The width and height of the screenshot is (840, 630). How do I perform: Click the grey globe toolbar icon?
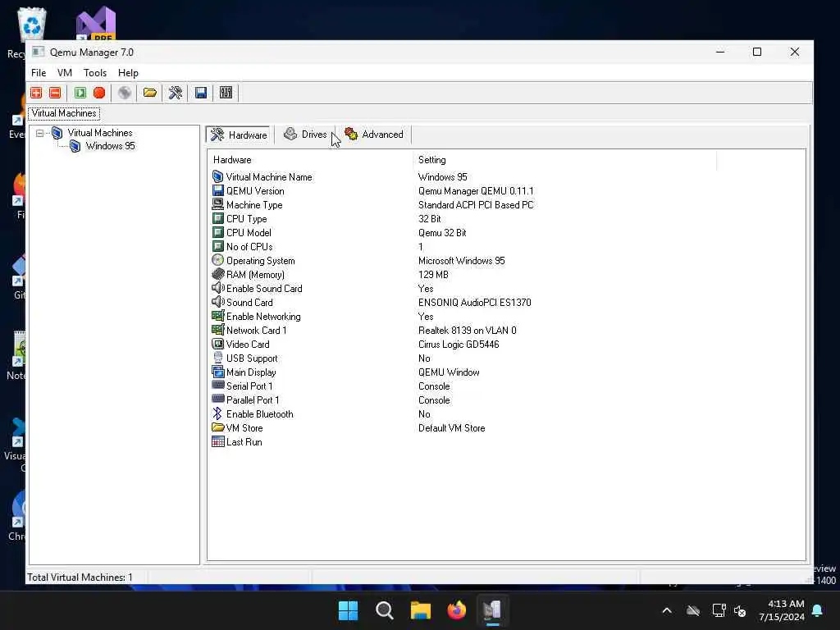[125, 93]
